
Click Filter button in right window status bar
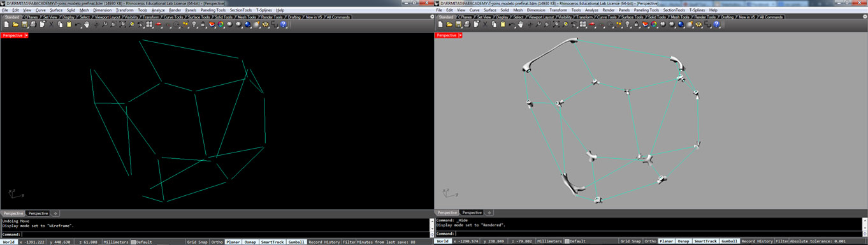[782, 242]
